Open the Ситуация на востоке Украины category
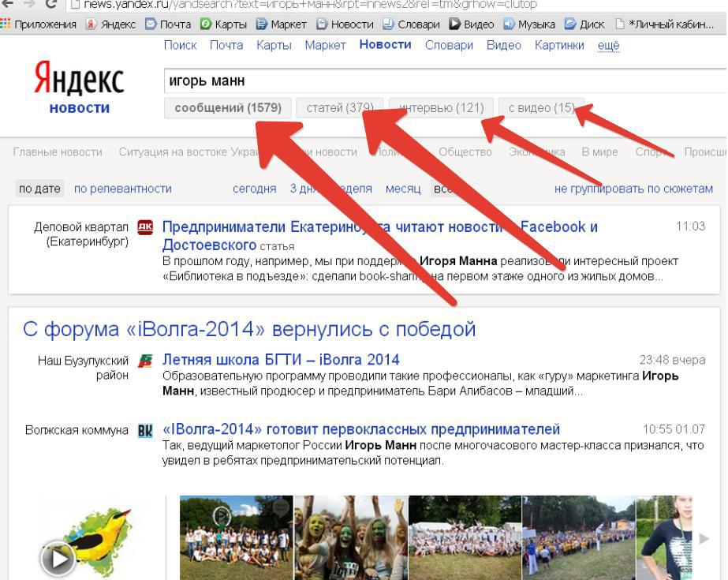Image resolution: width=728 pixels, height=580 pixels. [x=189, y=152]
